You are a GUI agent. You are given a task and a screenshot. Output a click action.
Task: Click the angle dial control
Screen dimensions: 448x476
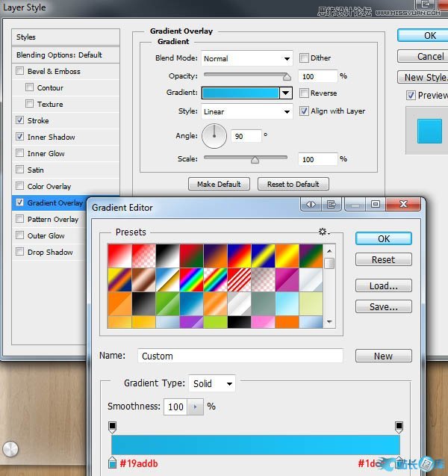click(x=214, y=135)
